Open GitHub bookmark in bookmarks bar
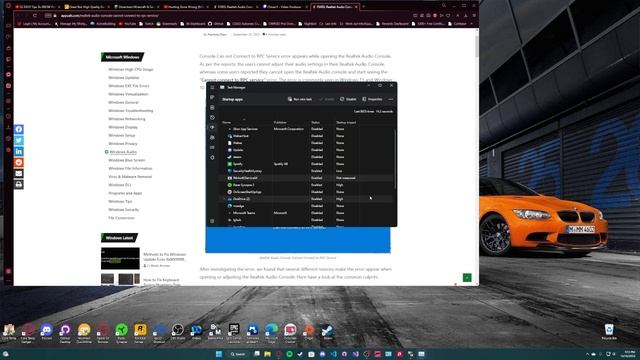Image resolution: width=640 pixels, height=360 pixels. click(x=216, y=24)
